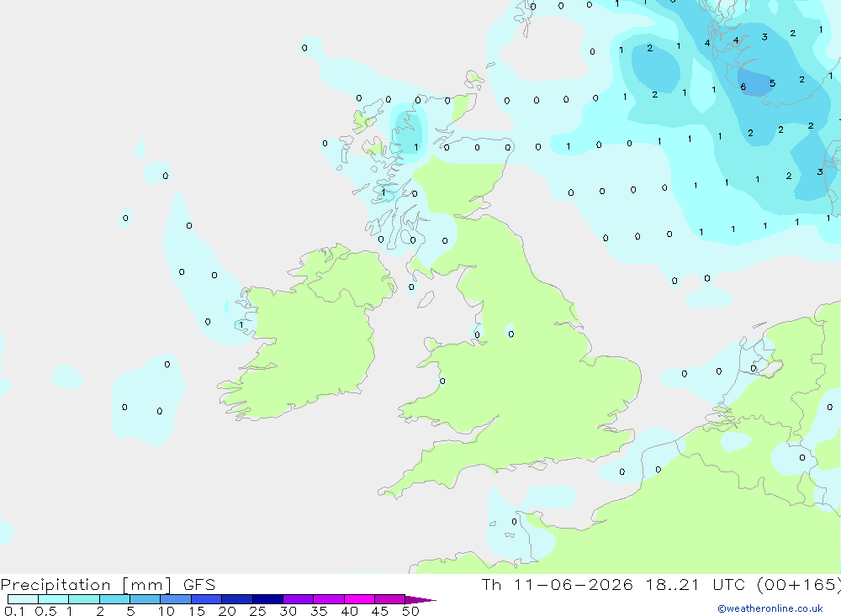Click the above-50 arrow tip of legend
The image size is (841, 616).
point(420,599)
